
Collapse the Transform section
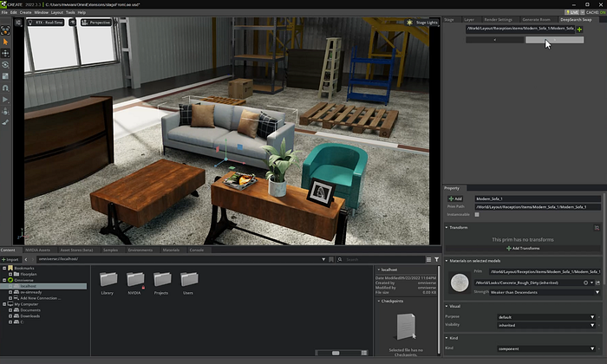[x=447, y=227]
